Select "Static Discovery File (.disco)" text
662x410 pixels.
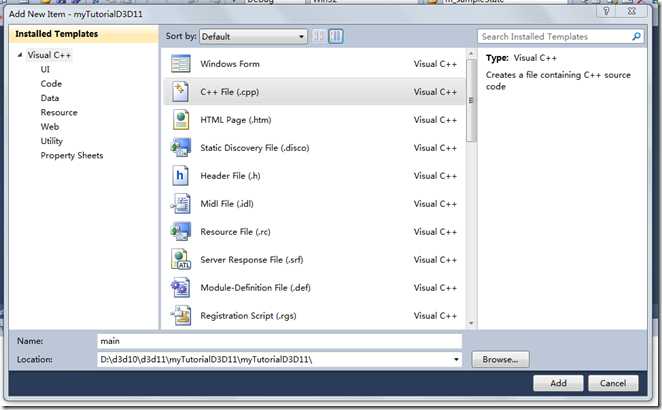pos(255,148)
